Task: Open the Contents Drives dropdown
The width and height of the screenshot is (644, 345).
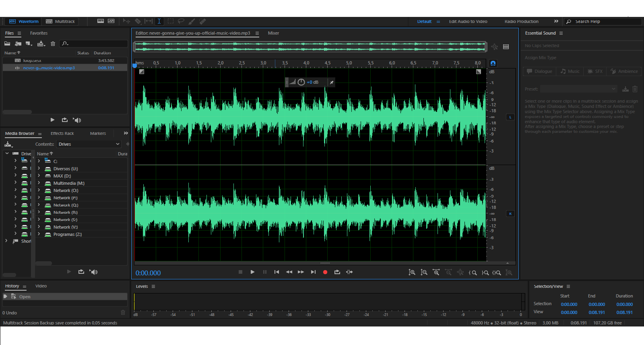Action: 89,144
